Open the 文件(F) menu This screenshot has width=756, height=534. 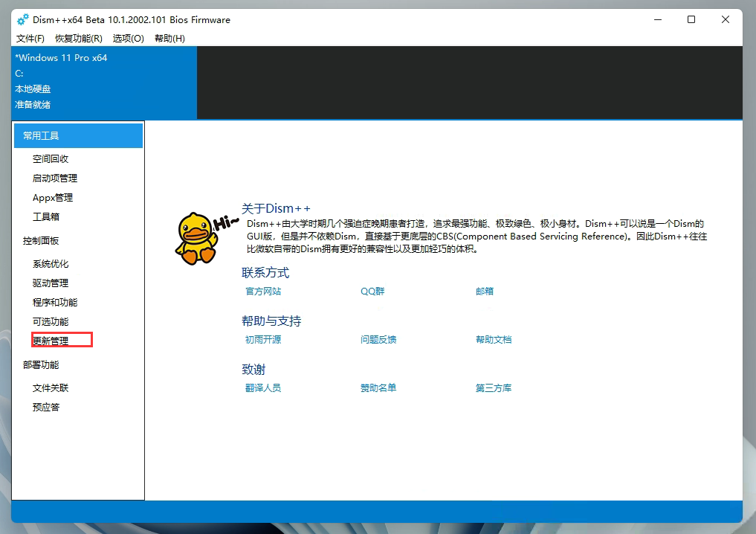(x=30, y=38)
